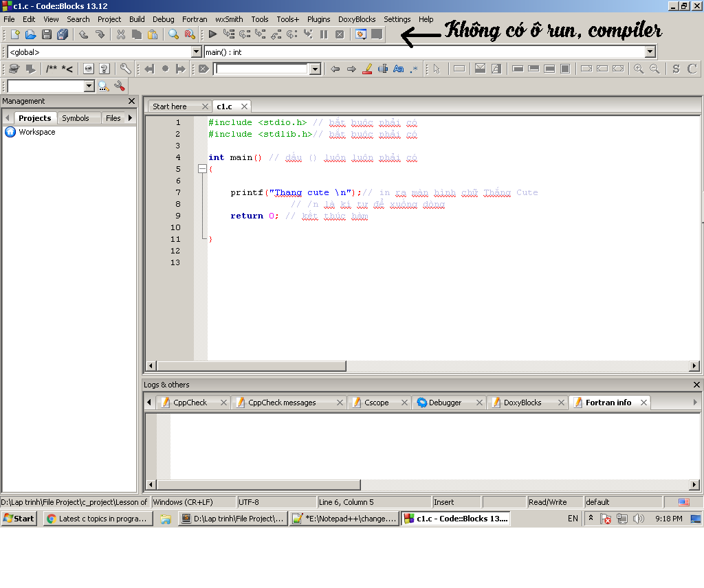Viewport: 704px width, 588px height.
Task: Click the editor horizontal scrollbar thumb
Action: click(252, 366)
